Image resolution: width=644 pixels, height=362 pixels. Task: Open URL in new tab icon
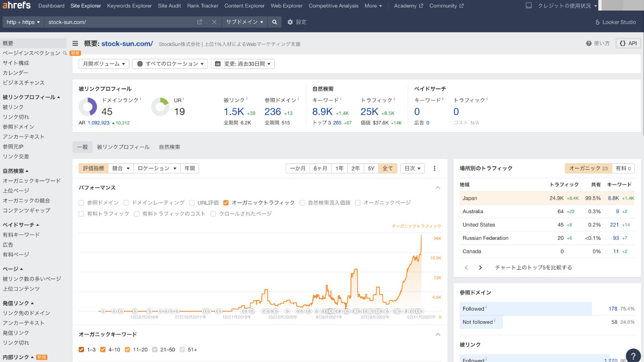pos(200,22)
